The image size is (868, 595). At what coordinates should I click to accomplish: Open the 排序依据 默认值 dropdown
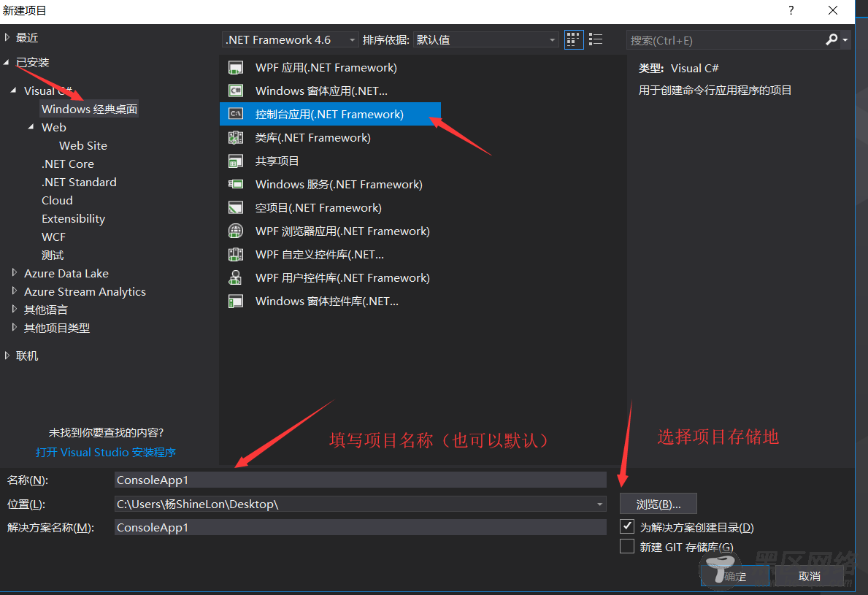(485, 40)
